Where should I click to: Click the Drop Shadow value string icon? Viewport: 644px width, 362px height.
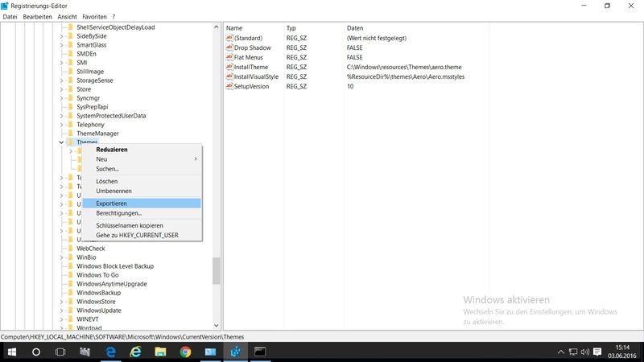229,47
